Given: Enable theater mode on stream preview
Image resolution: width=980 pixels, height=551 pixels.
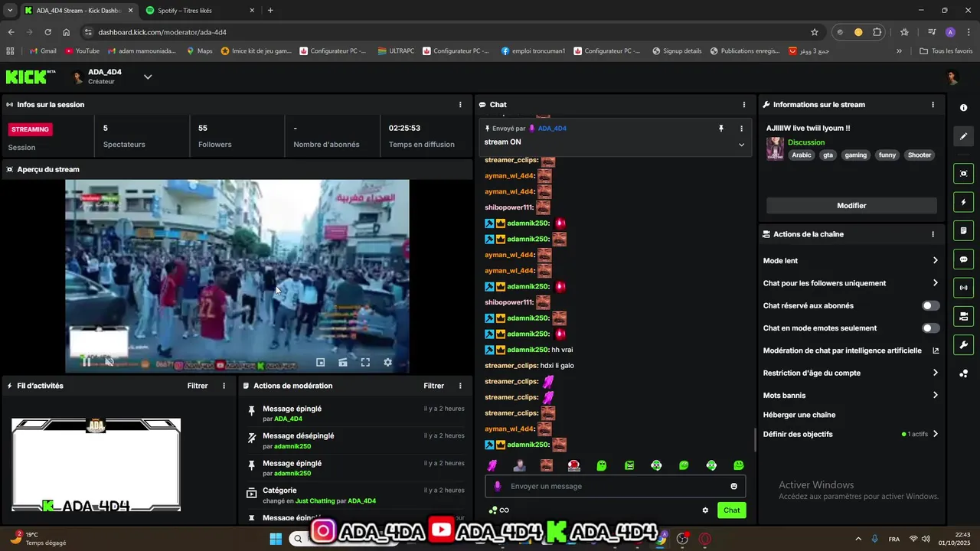Looking at the screenshot, I should click(343, 362).
